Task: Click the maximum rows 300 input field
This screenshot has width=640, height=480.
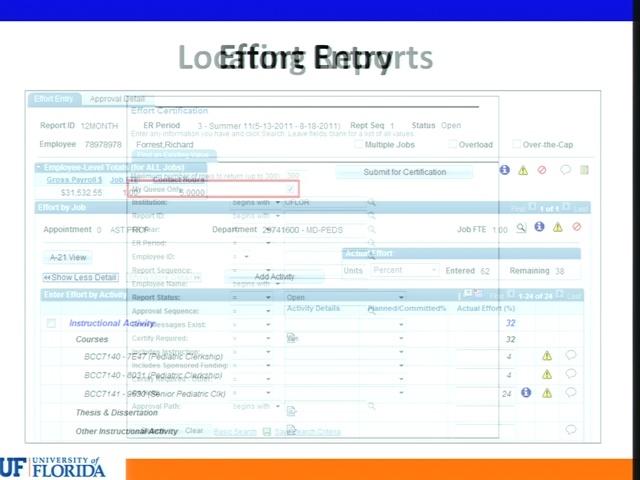Action: coord(296,176)
